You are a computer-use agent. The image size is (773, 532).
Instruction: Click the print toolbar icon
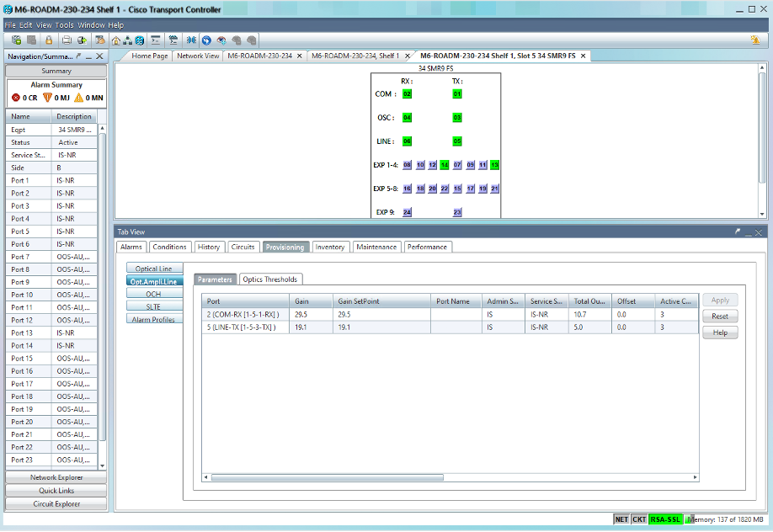point(67,40)
